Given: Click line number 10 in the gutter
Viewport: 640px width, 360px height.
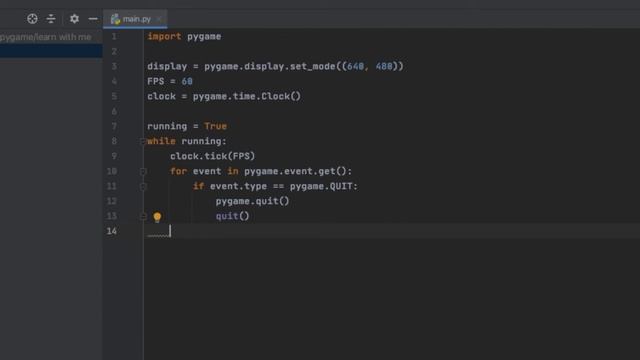Looking at the screenshot, I should [x=112, y=171].
